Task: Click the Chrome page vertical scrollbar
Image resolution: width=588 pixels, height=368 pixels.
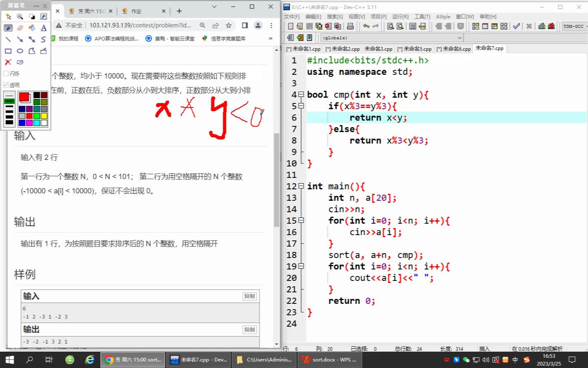Action: (277, 180)
